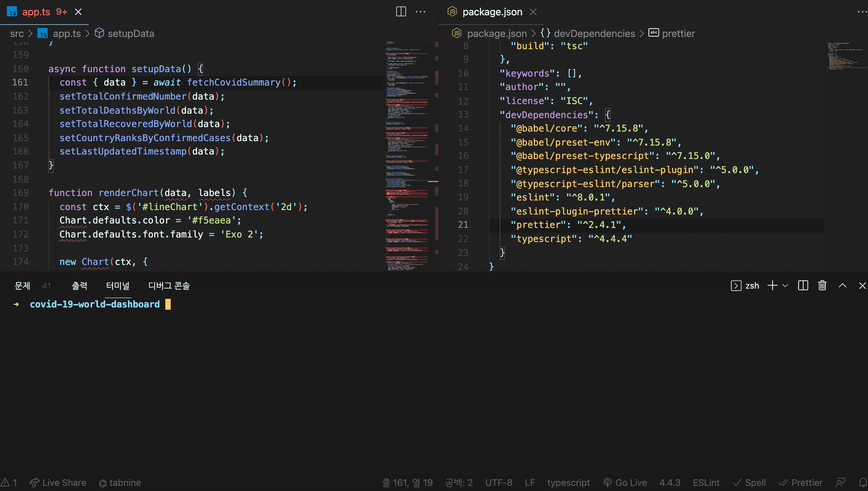The image size is (868, 491).
Task: Maximize the panel with the up chevron
Action: [x=842, y=286]
